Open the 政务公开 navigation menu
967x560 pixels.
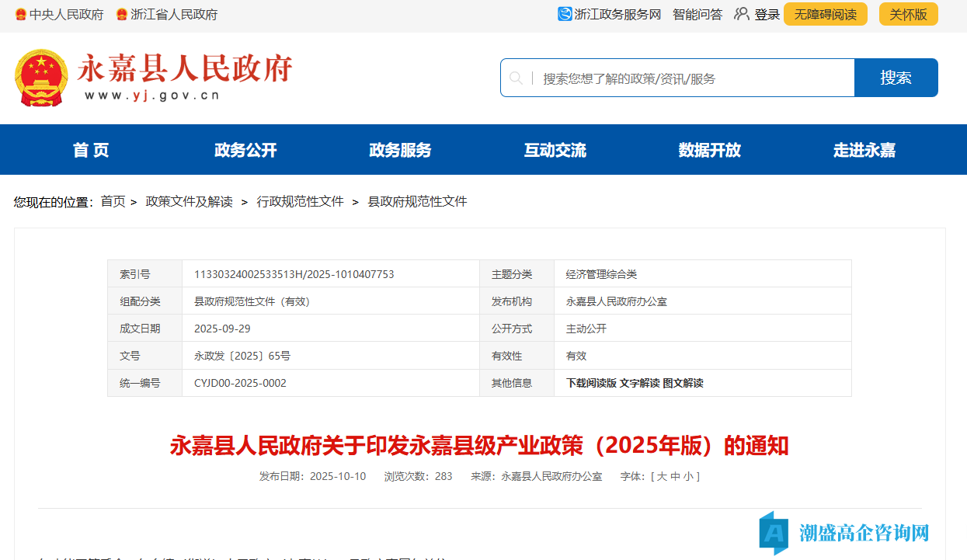(x=245, y=150)
